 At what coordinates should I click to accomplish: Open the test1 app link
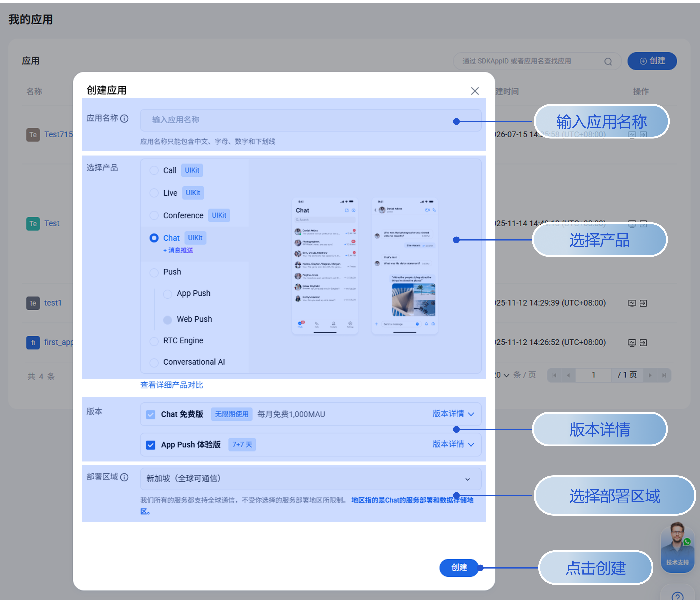point(53,303)
